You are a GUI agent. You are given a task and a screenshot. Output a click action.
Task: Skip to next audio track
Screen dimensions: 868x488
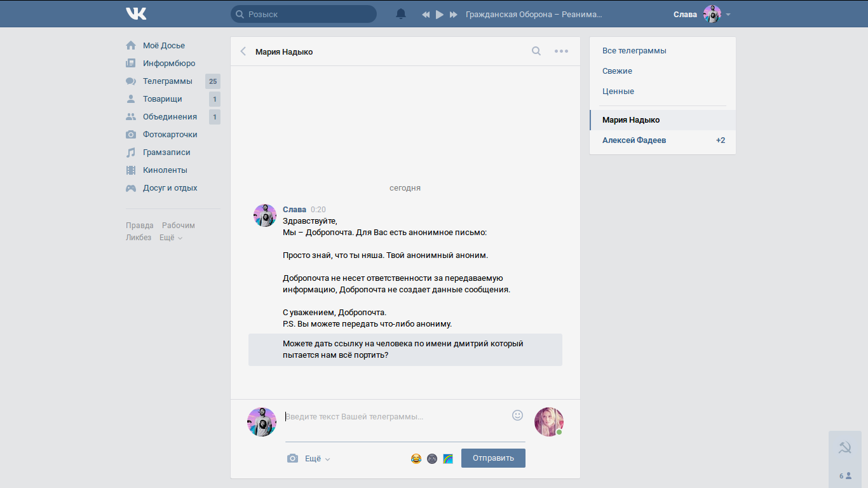pos(454,15)
